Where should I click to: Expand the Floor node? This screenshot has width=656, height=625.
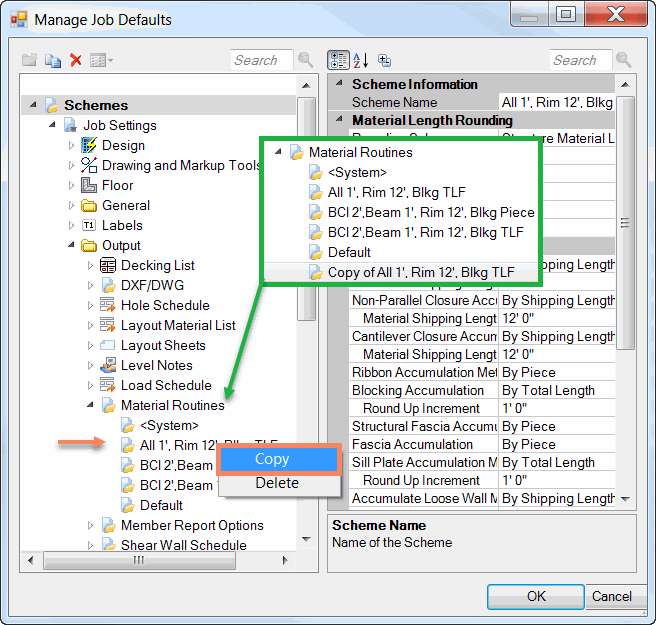71,185
